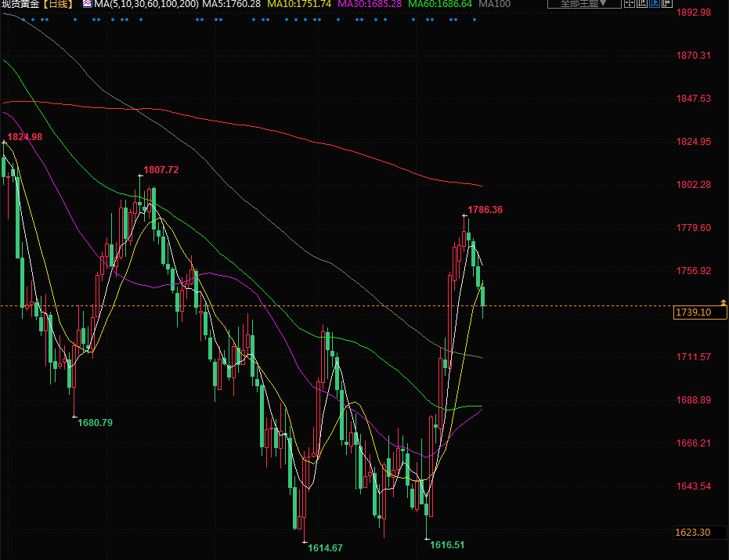The width and height of the screenshot is (729, 560).
Task: Click the gray MA100 label
Action: coord(494,4)
